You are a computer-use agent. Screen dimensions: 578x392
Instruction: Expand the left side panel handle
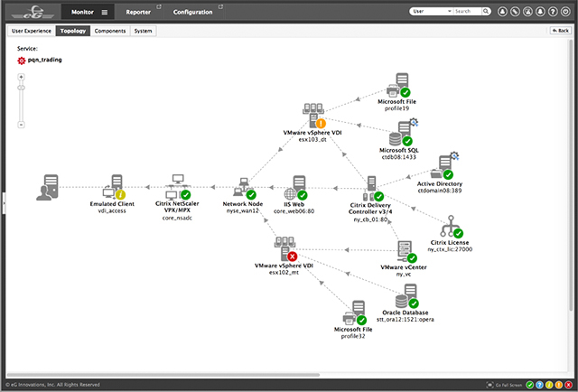(x=4, y=203)
